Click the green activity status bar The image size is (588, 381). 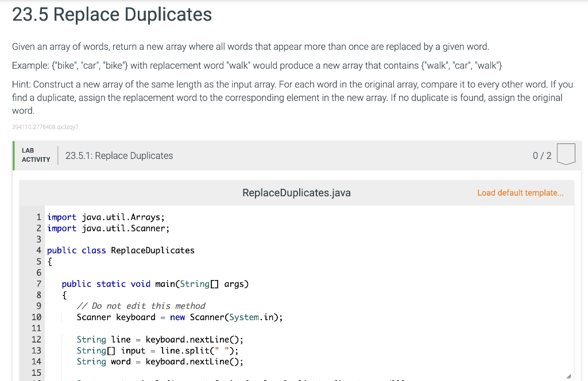click(13, 155)
